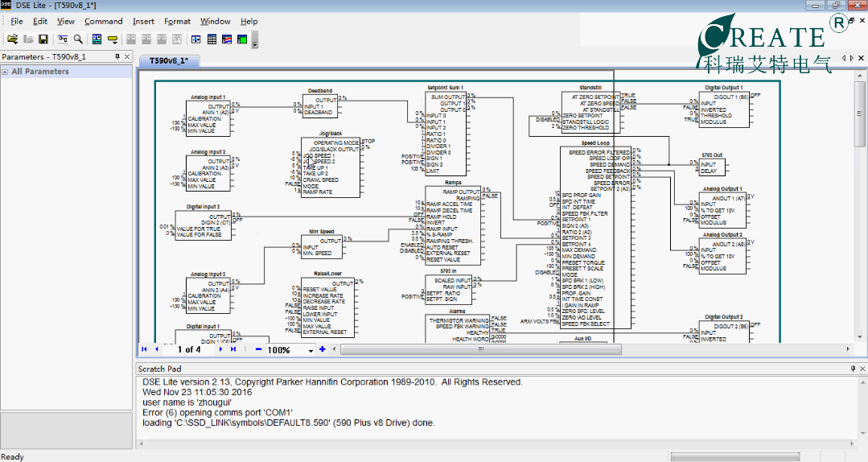Jump to last diagram page

(x=233, y=349)
